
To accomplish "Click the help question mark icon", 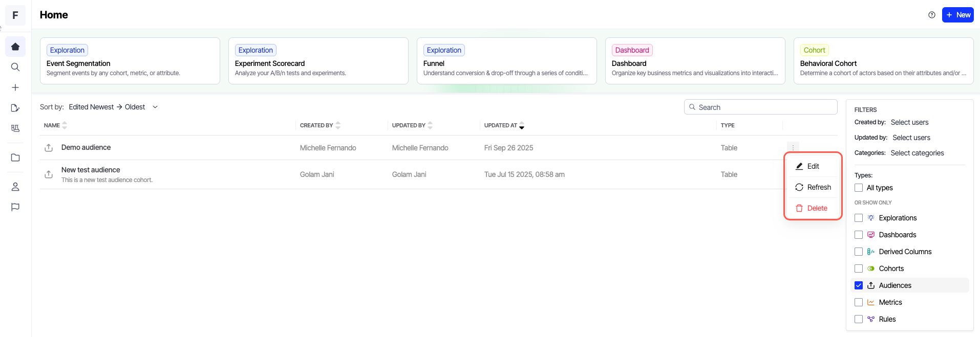I will point(931,15).
